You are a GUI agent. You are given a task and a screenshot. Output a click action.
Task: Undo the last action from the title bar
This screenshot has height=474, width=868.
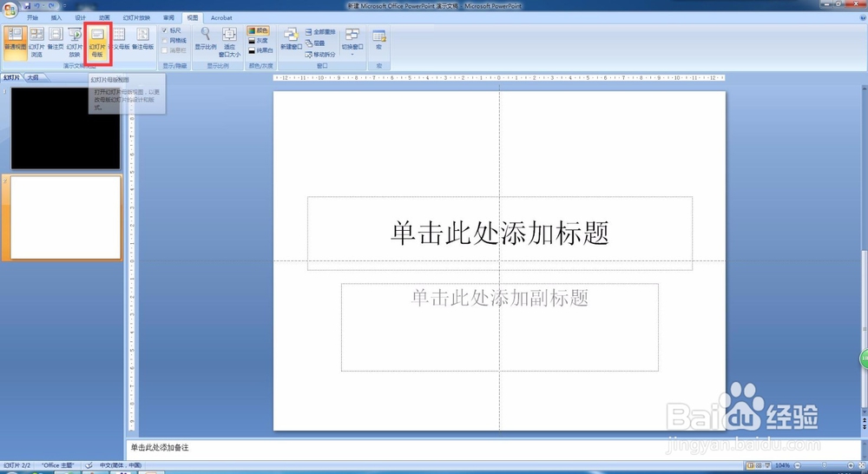click(x=37, y=5)
